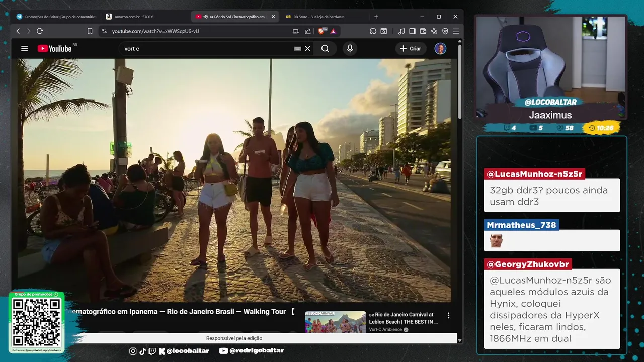Viewport: 644px width, 362px height.
Task: Click the Twitch icon in the footer
Action: (152, 351)
